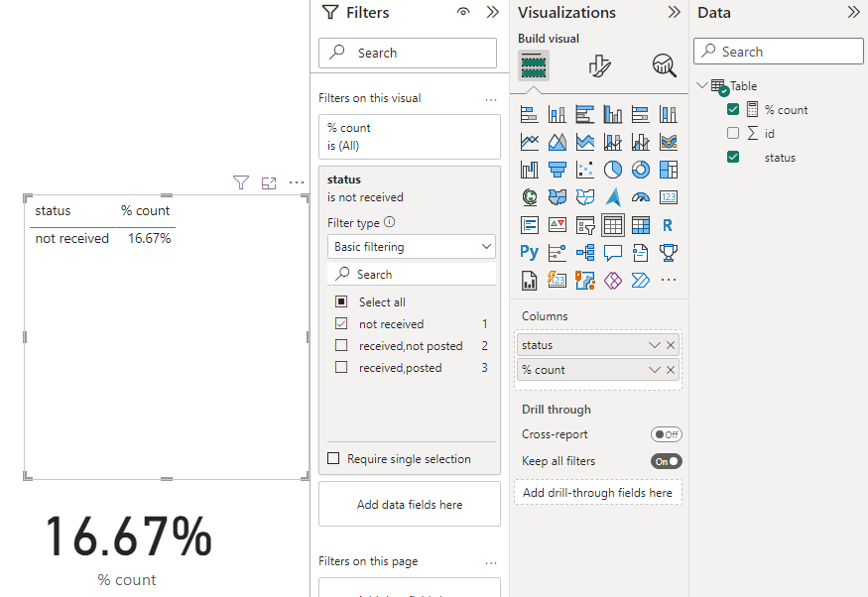
Task: Toggle the '% count' field checkbox
Action: [733, 109]
